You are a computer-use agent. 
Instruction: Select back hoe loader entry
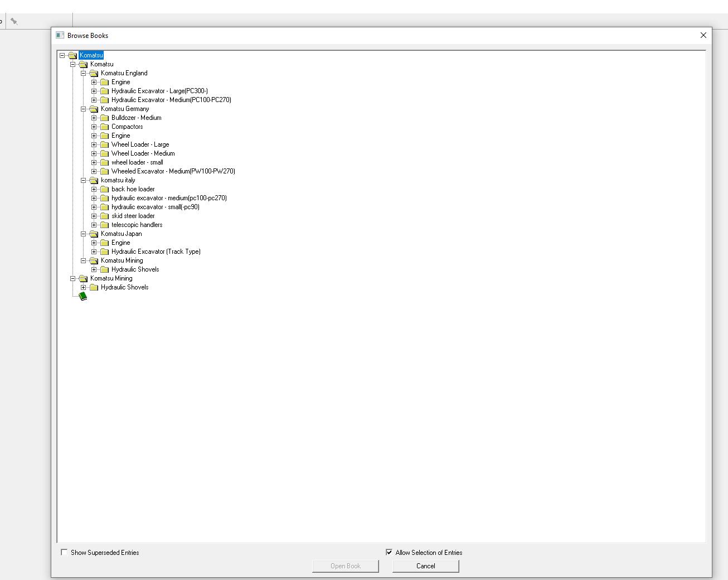[133, 189]
